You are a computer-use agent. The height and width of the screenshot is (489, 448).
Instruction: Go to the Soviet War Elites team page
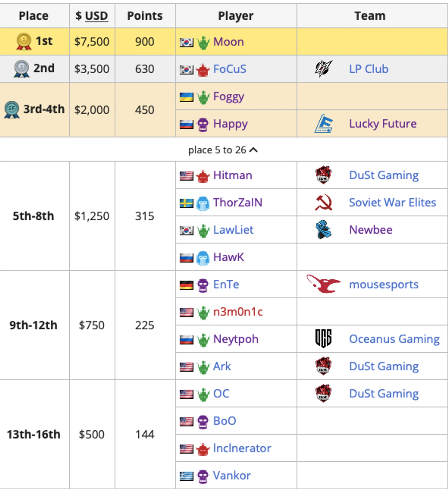(x=392, y=203)
